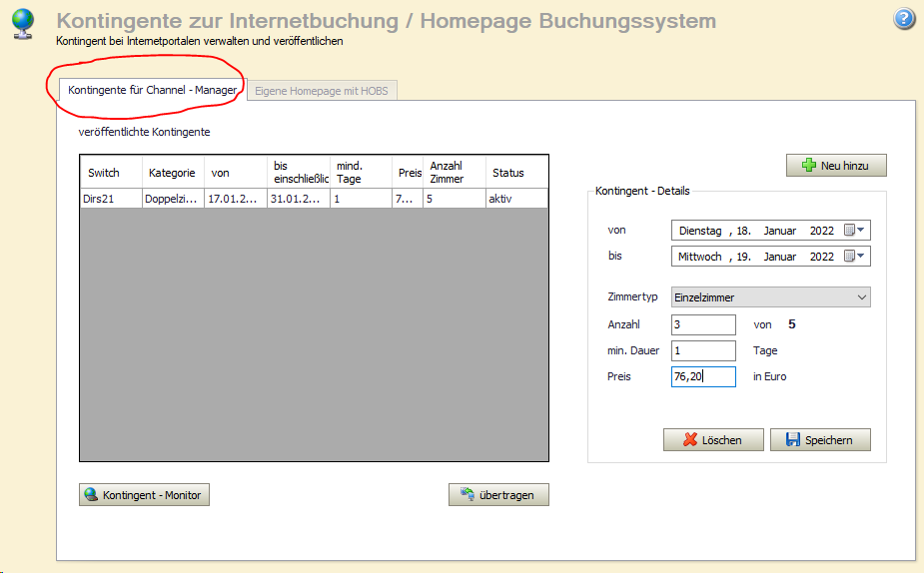This screenshot has width=924, height=573.
Task: Open calendar dropdown for the 'von' date
Action: (854, 231)
